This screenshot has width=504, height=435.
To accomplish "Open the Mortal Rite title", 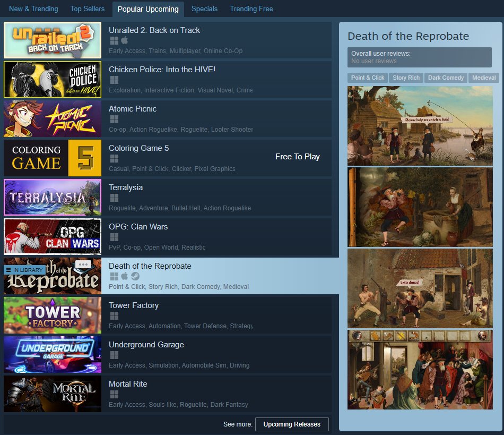I will click(x=128, y=384).
